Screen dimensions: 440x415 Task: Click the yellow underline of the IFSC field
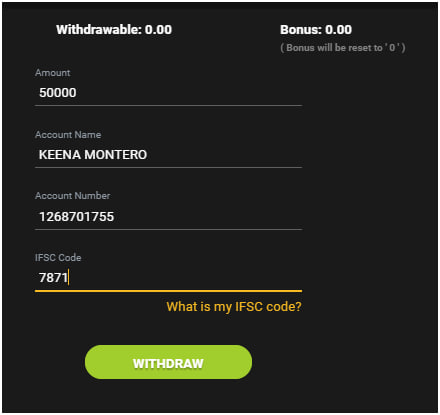click(x=168, y=291)
